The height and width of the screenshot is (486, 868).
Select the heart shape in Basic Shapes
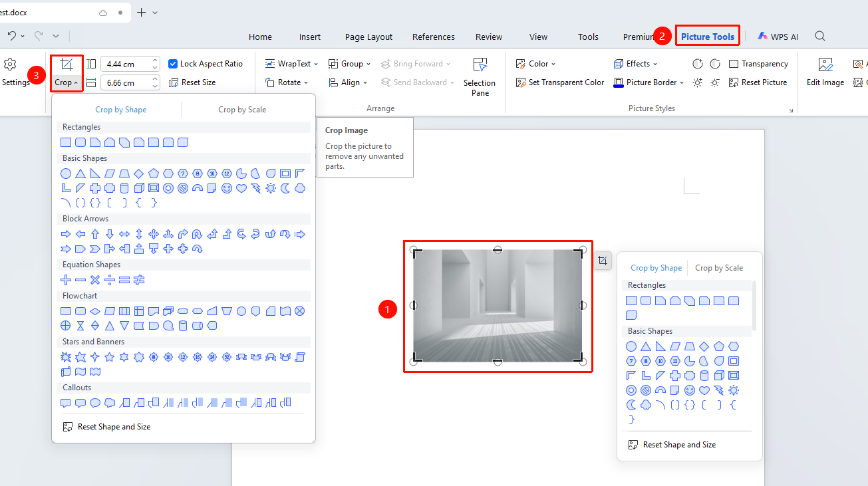pyautogui.click(x=241, y=188)
